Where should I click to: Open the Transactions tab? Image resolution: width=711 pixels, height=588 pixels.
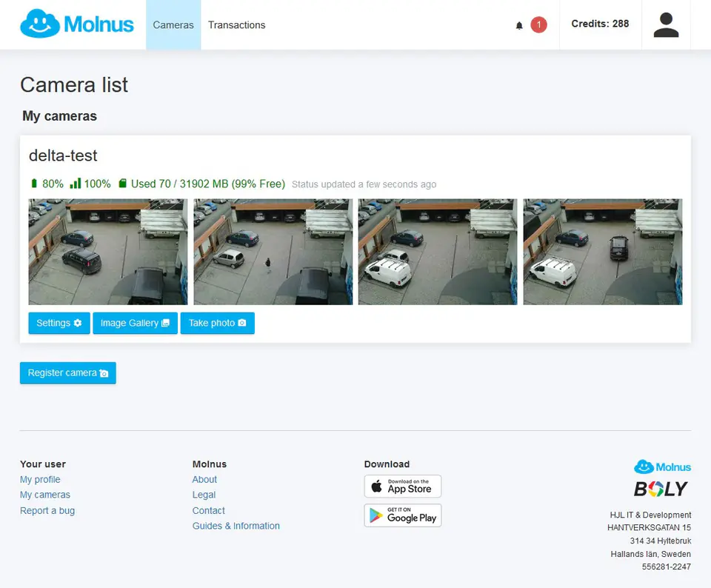pyautogui.click(x=236, y=25)
